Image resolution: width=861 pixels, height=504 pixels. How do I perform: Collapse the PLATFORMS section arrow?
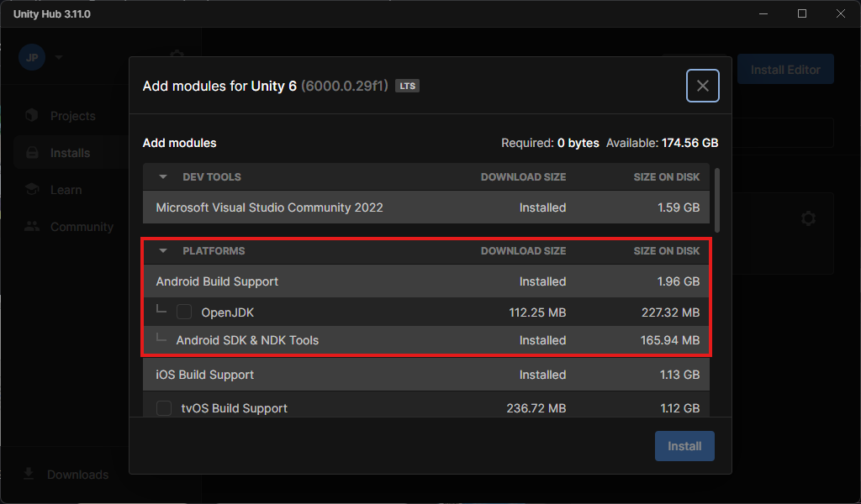pyautogui.click(x=162, y=250)
